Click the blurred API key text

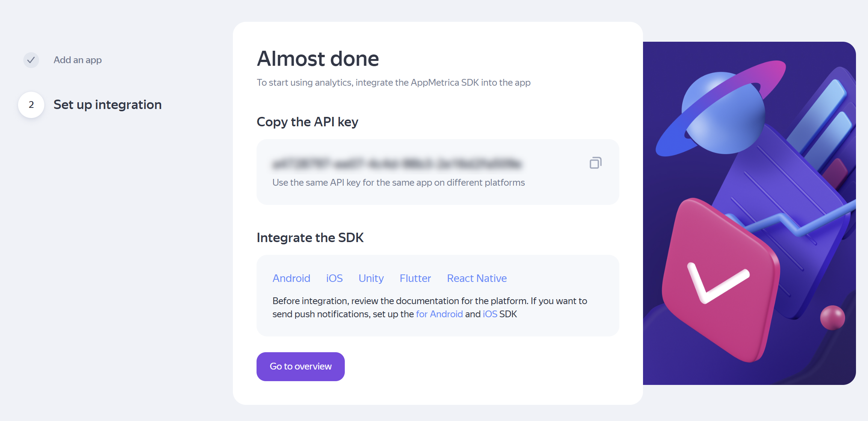(x=397, y=164)
